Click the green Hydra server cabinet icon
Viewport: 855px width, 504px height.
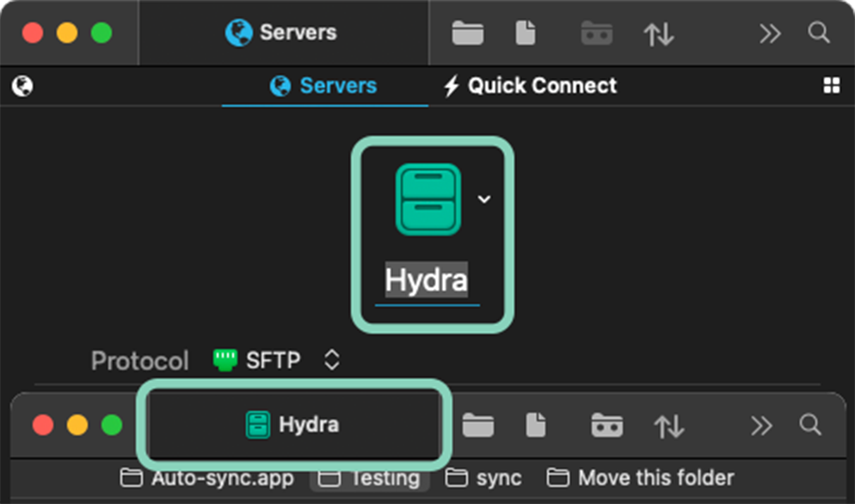[x=428, y=200]
